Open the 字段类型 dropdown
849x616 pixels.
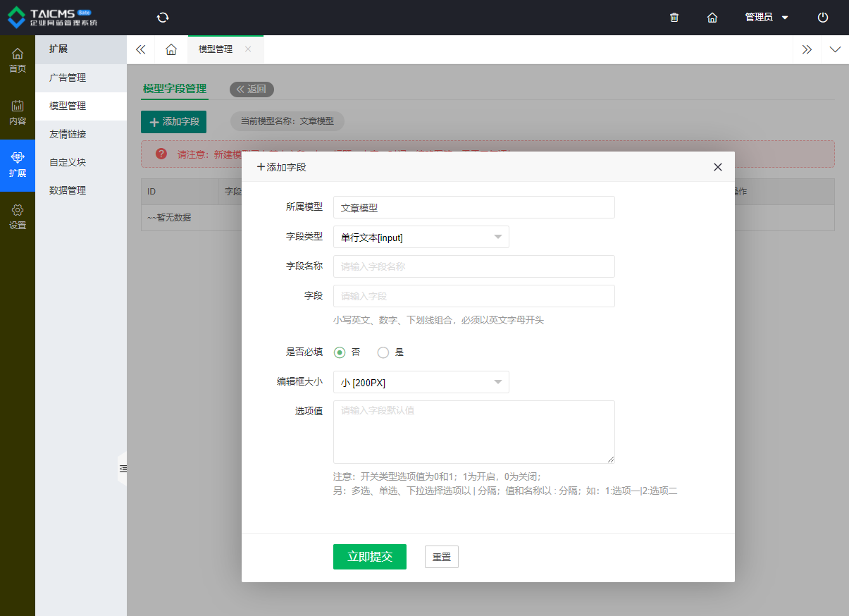coord(421,238)
